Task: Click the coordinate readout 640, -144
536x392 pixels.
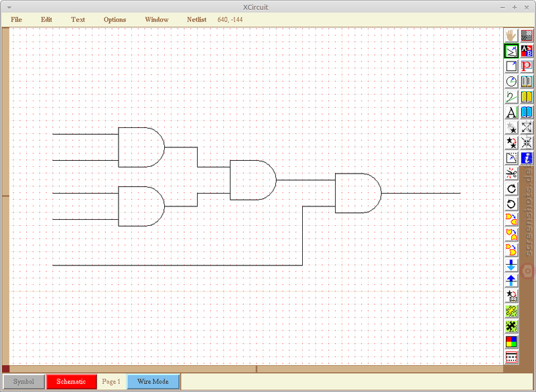Action: coord(230,19)
